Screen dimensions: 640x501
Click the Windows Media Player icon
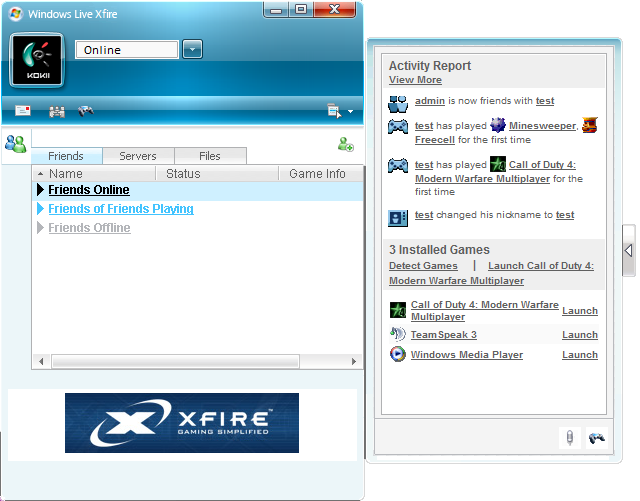pos(398,355)
